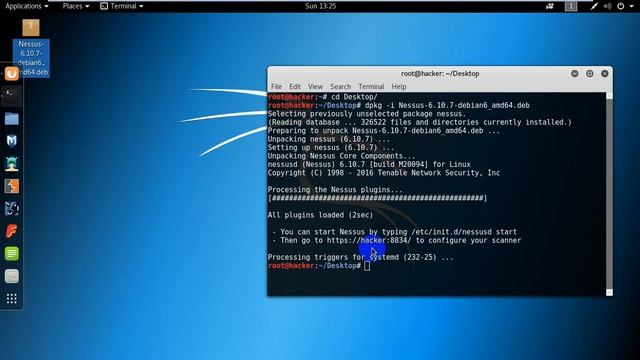This screenshot has height=360, width=640.
Task: Click the Processing triggers for systemd line
Action: click(360, 258)
